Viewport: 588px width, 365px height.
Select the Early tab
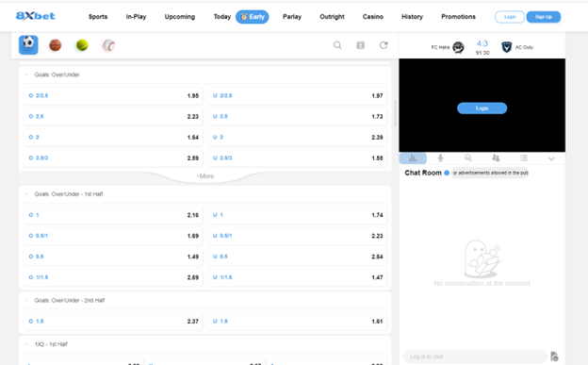pos(252,17)
